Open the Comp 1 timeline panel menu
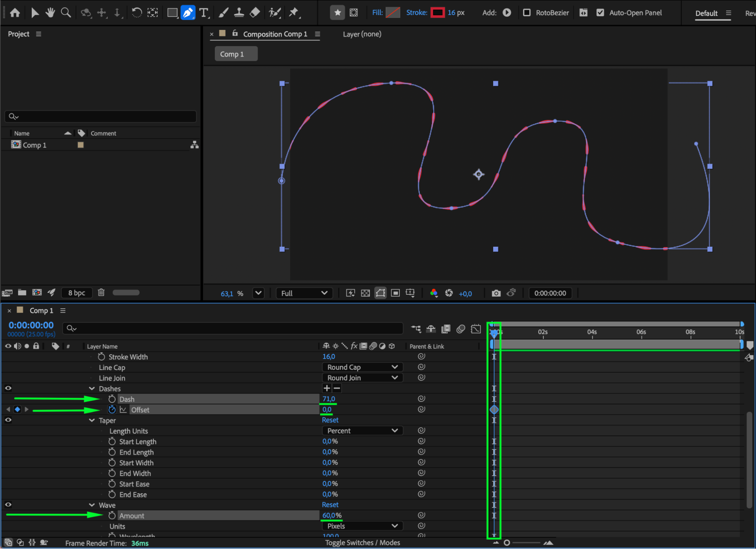 [63, 311]
